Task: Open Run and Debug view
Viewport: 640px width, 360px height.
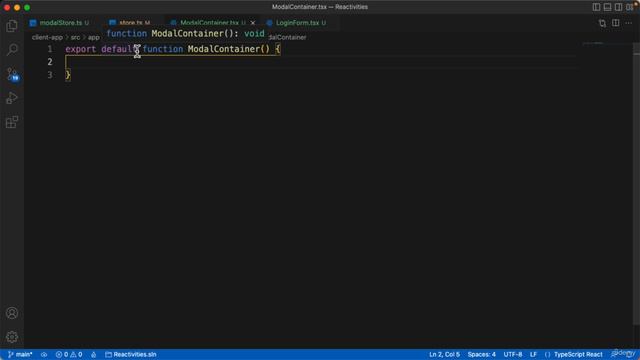Action: [x=12, y=98]
